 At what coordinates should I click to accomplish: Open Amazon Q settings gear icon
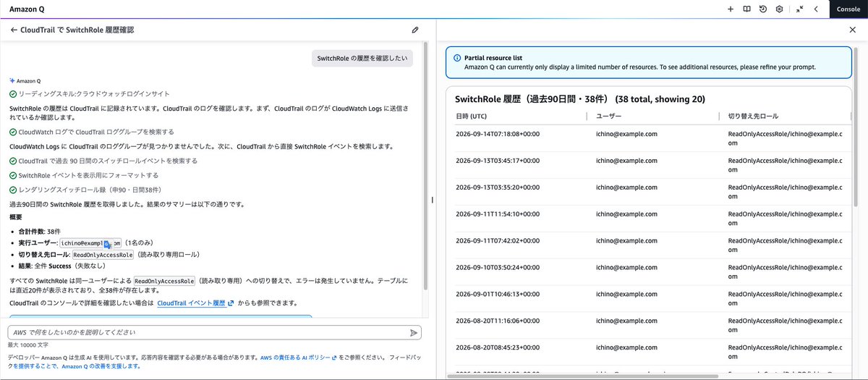(x=779, y=9)
